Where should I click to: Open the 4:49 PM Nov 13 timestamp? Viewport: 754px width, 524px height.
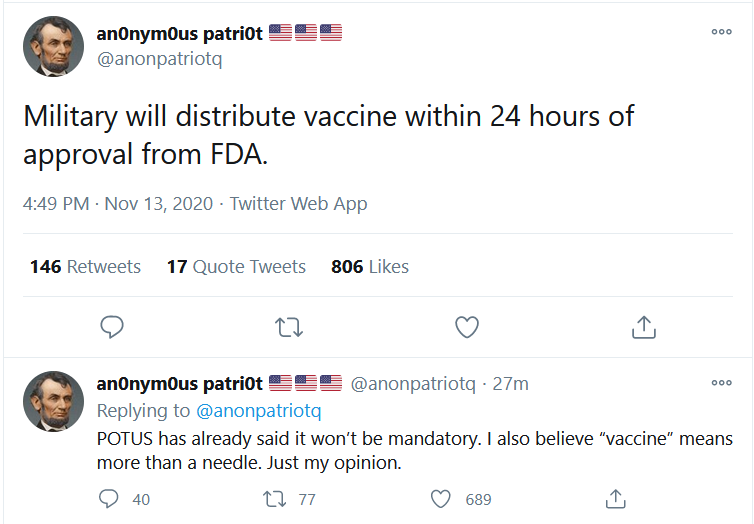coord(118,204)
